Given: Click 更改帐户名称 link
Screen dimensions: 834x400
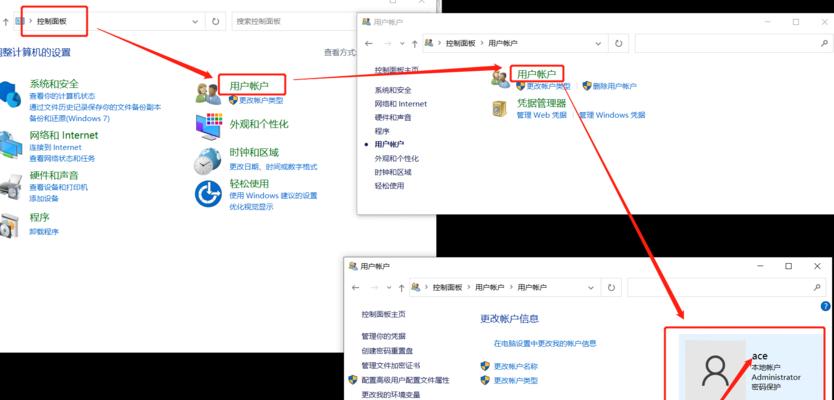Looking at the screenshot, I should pyautogui.click(x=516, y=366).
